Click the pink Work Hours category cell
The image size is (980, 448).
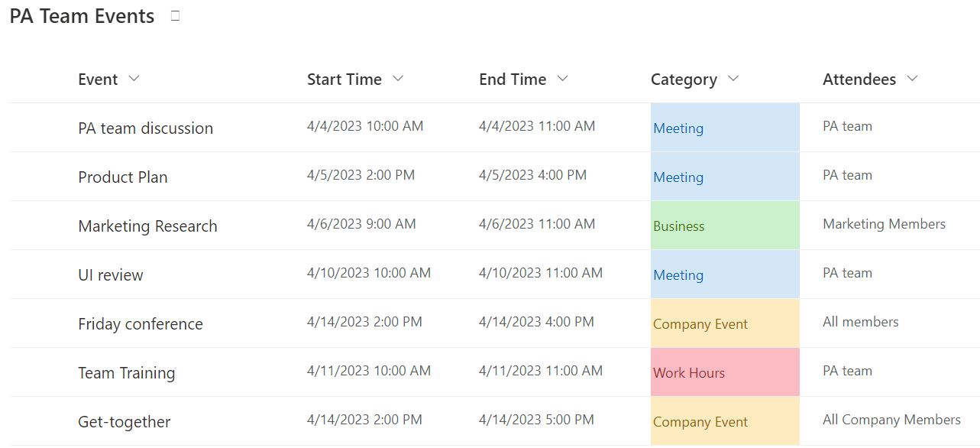pyautogui.click(x=724, y=372)
